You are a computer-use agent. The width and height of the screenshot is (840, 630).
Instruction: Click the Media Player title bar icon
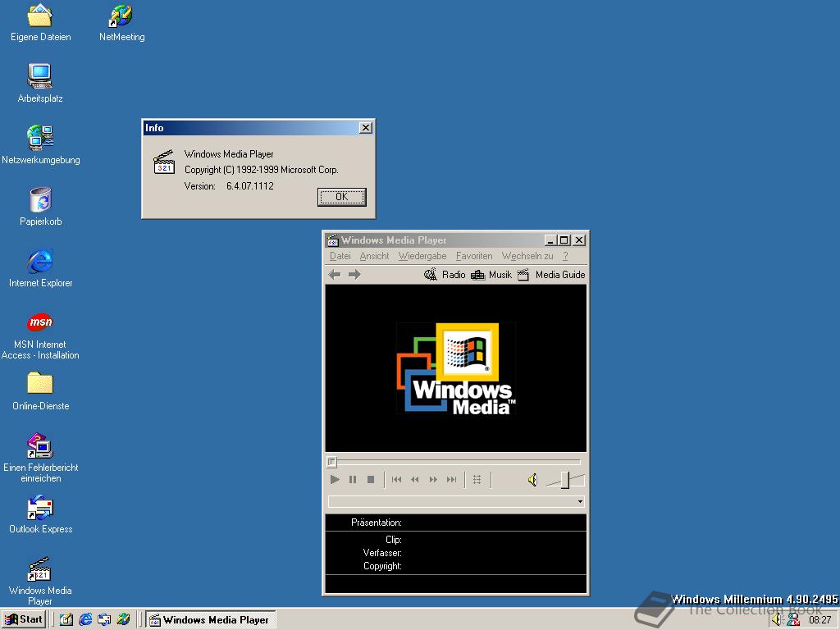tap(333, 240)
